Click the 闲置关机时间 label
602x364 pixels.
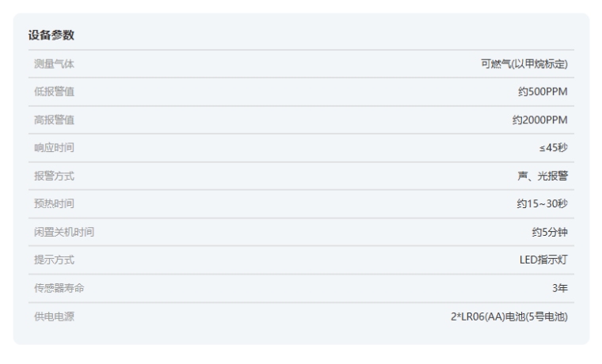point(59,233)
